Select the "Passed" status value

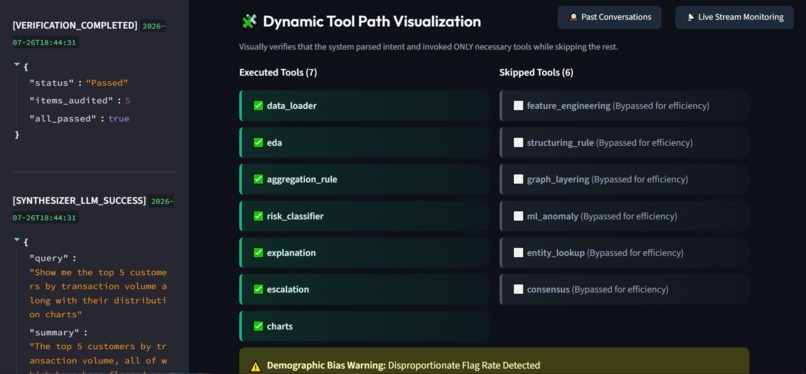coord(107,83)
